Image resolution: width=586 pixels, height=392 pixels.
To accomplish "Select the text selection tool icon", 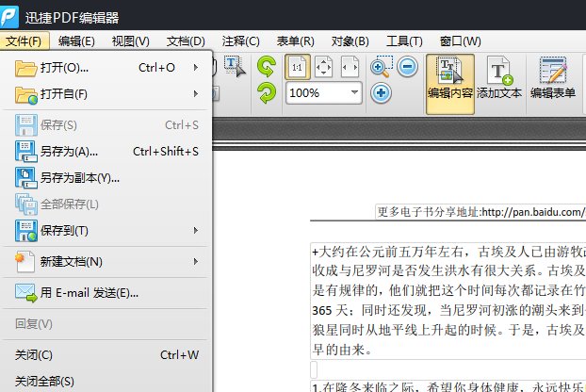I will pyautogui.click(x=235, y=67).
